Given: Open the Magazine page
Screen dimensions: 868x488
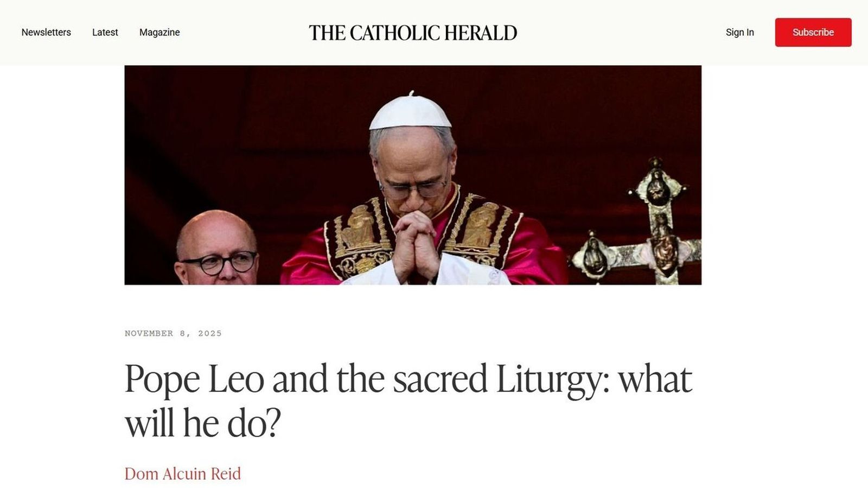Looking at the screenshot, I should (159, 33).
